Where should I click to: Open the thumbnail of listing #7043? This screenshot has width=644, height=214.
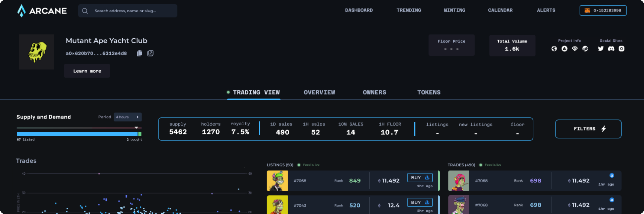click(x=277, y=205)
